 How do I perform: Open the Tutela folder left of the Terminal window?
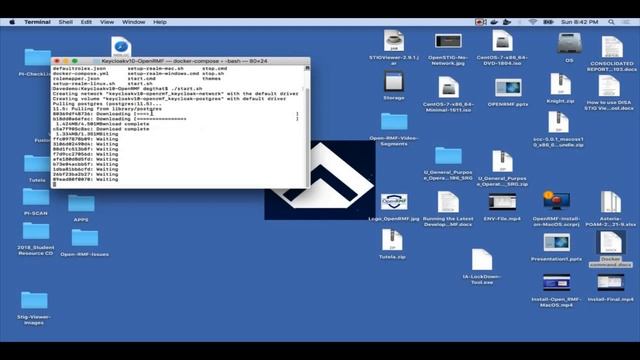click(37, 164)
